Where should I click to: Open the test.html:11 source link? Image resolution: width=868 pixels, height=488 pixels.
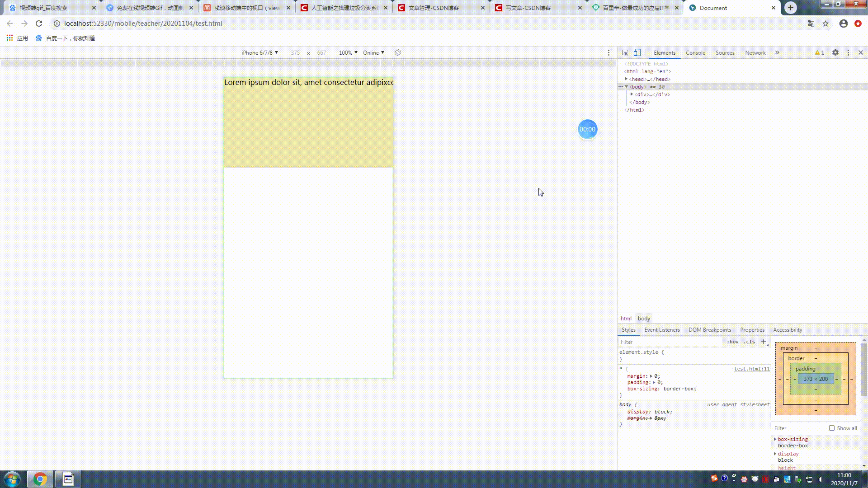pyautogui.click(x=751, y=369)
